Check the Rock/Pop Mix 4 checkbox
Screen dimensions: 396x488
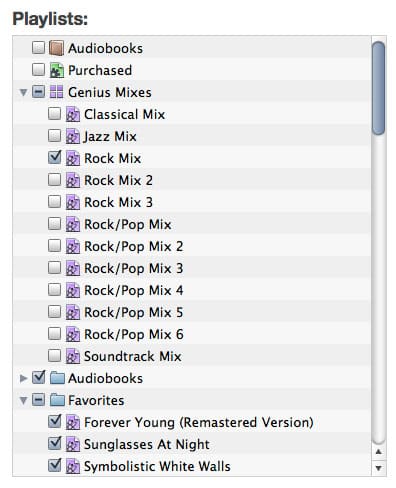point(54,289)
